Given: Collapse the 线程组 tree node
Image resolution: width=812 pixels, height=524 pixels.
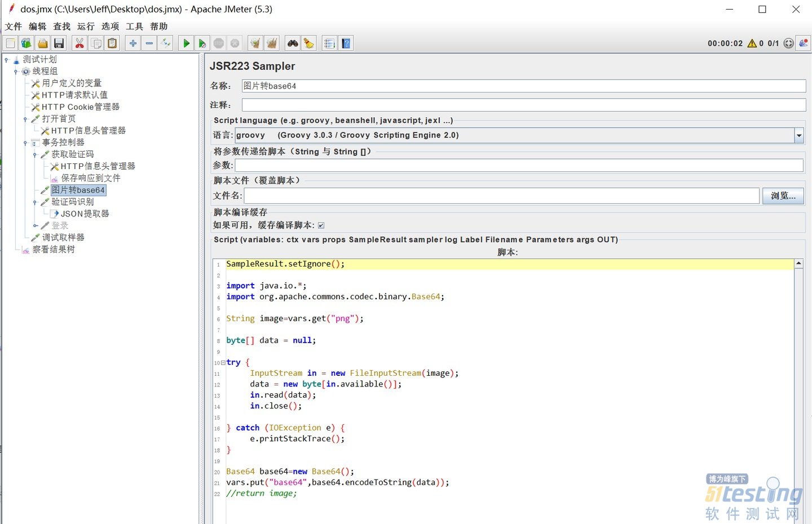Looking at the screenshot, I should click(16, 72).
